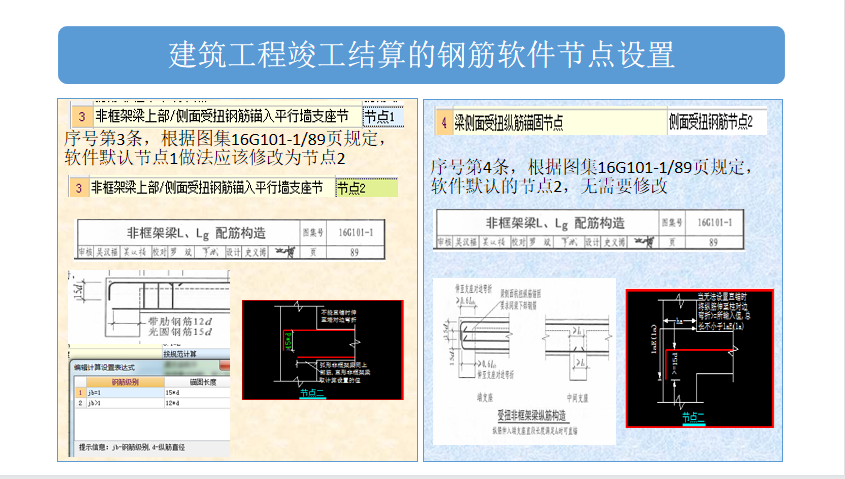Click the row number 3 beside the 节点2 row
845x479 pixels.
(x=79, y=188)
